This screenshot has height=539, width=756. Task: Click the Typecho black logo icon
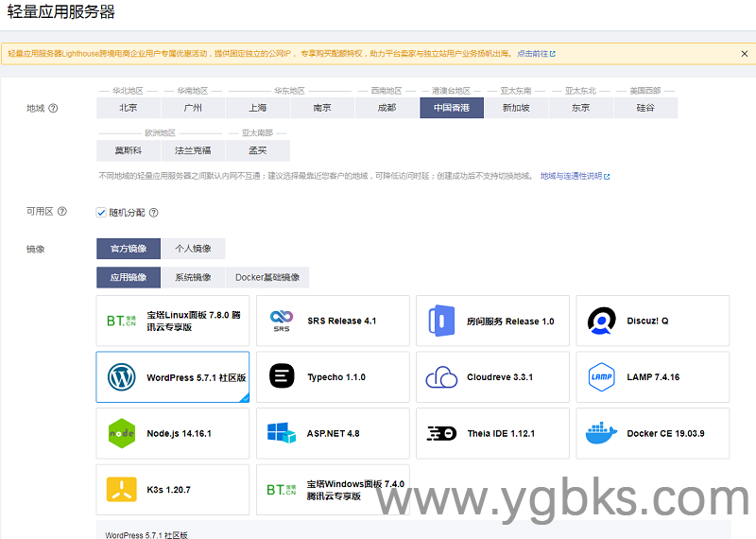282,376
